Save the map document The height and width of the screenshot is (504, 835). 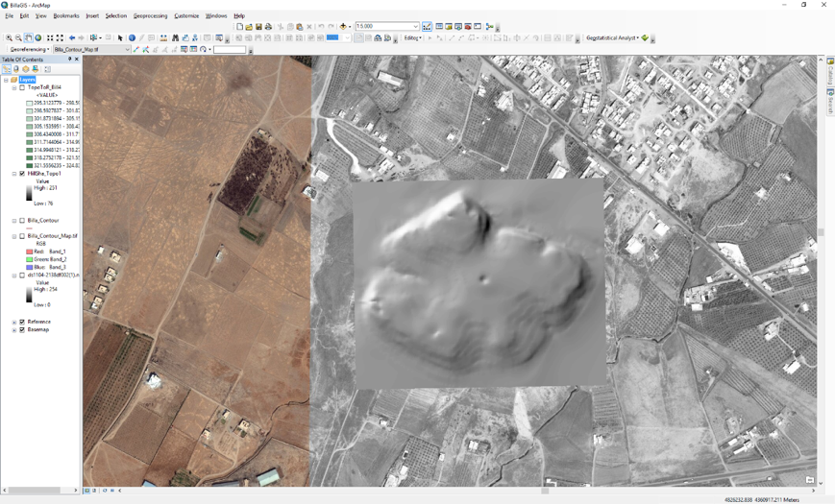[x=258, y=26]
